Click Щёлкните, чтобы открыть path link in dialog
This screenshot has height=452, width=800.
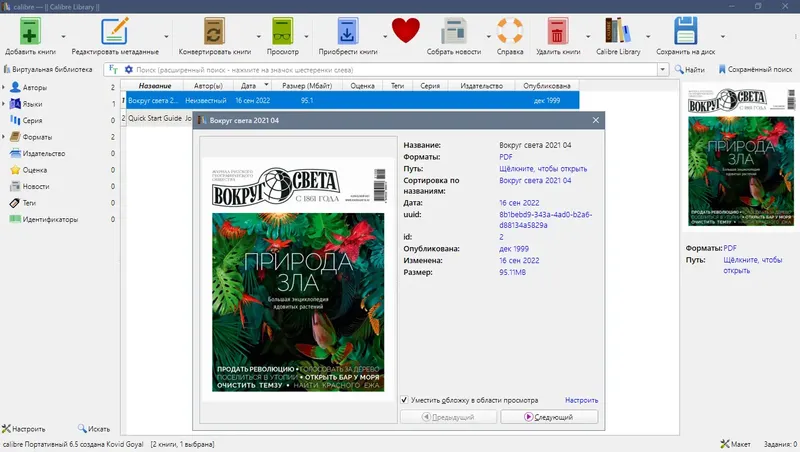[543, 168]
